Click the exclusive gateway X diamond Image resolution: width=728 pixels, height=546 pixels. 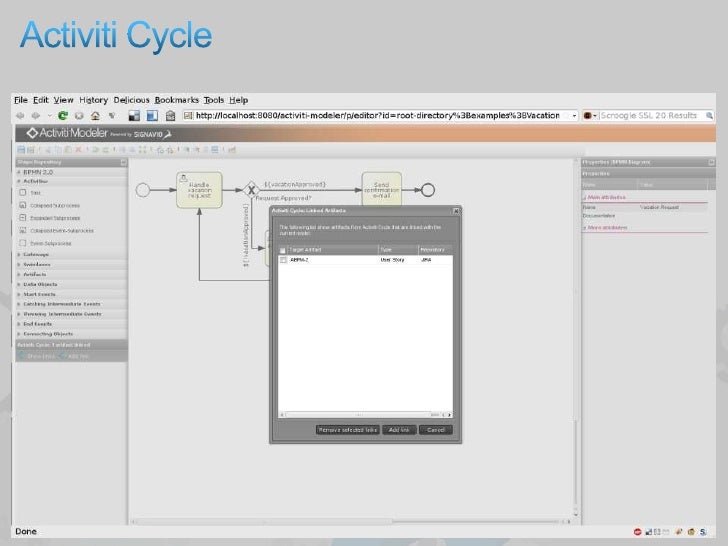pyautogui.click(x=251, y=190)
